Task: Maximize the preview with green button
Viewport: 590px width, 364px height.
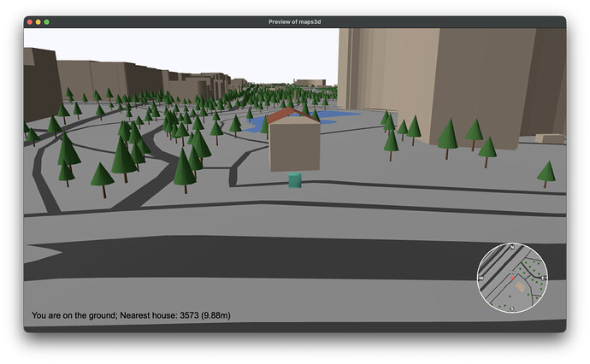Action: (47, 22)
